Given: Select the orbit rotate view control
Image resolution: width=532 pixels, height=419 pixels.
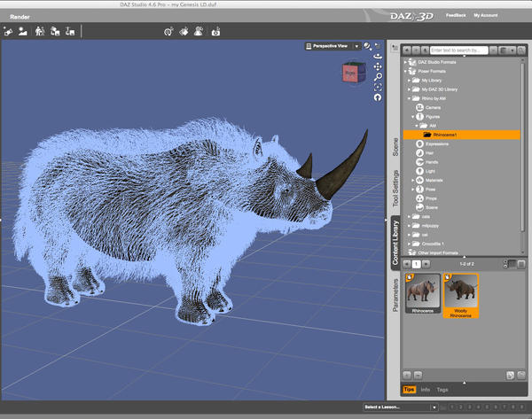Looking at the screenshot, I should pyautogui.click(x=379, y=55).
